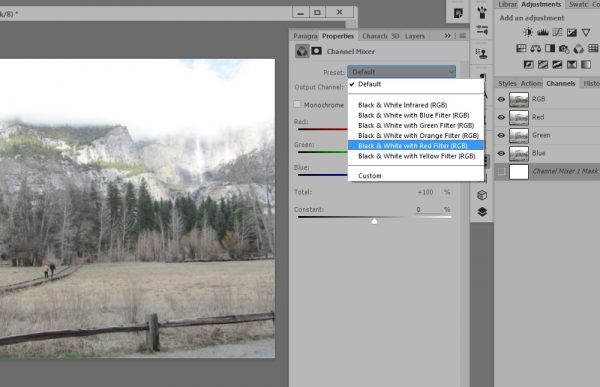
Task: Switch to the Actions panel tab
Action: (x=531, y=83)
